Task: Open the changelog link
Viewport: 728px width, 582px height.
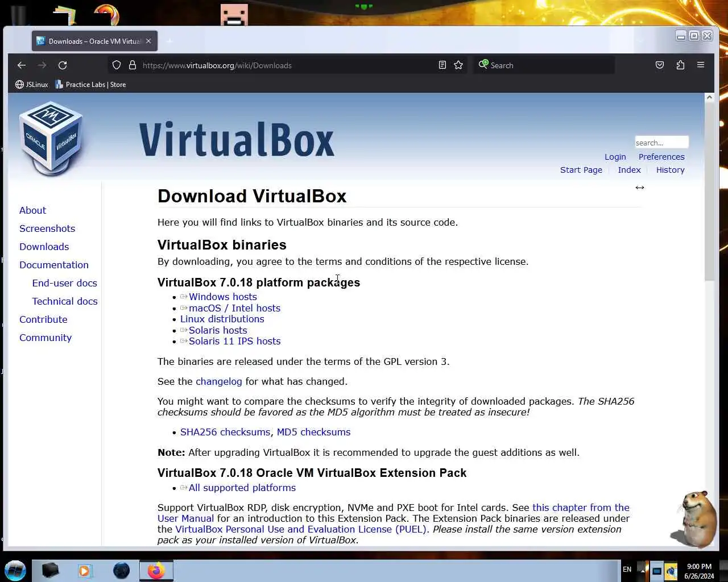Action: [x=218, y=381]
